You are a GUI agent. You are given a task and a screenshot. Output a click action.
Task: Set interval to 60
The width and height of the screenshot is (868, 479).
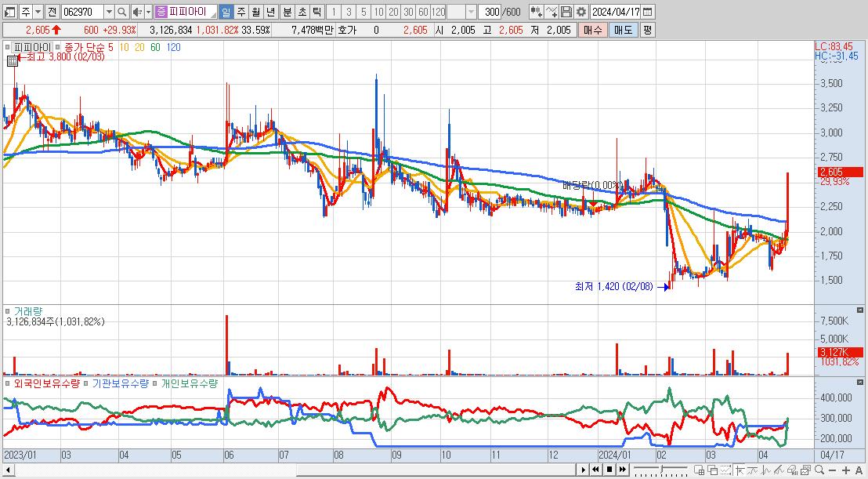424,12
